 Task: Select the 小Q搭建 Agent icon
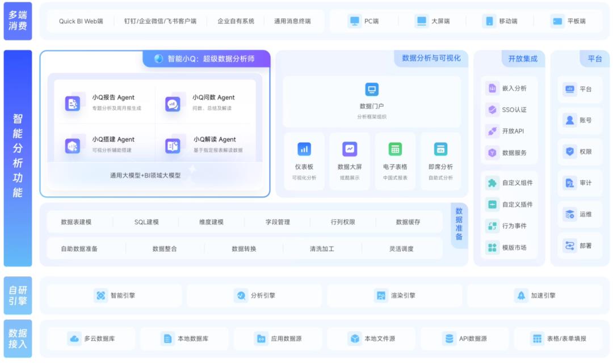tap(73, 145)
